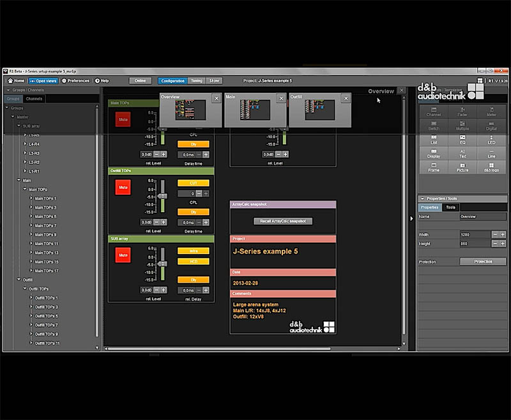Collapse the Groups tree root
This screenshot has height=420, width=511.
[7, 108]
